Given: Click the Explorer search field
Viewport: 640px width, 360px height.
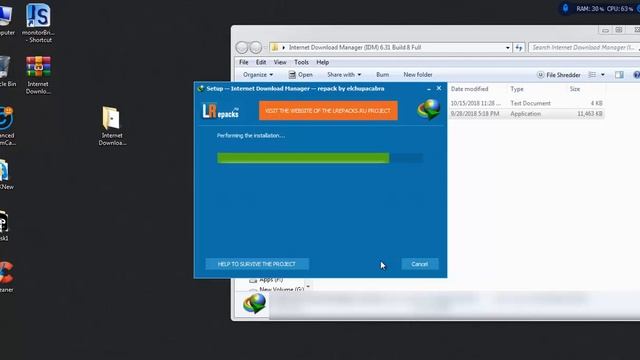Looking at the screenshot, I should pyautogui.click(x=584, y=48).
